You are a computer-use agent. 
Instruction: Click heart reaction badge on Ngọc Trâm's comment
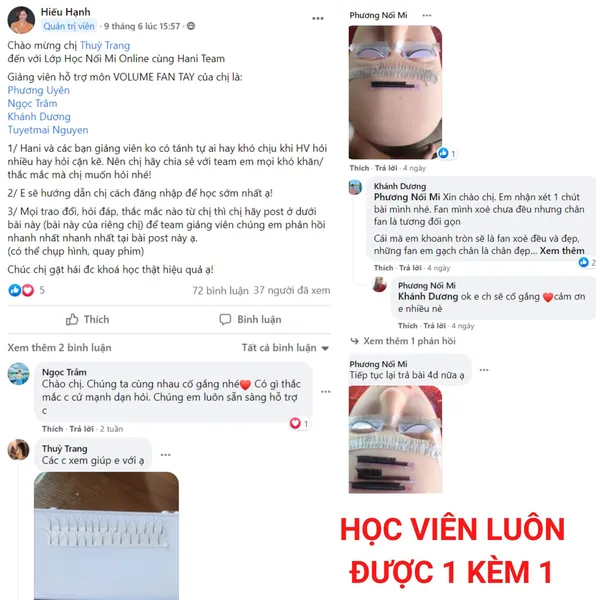295,423
